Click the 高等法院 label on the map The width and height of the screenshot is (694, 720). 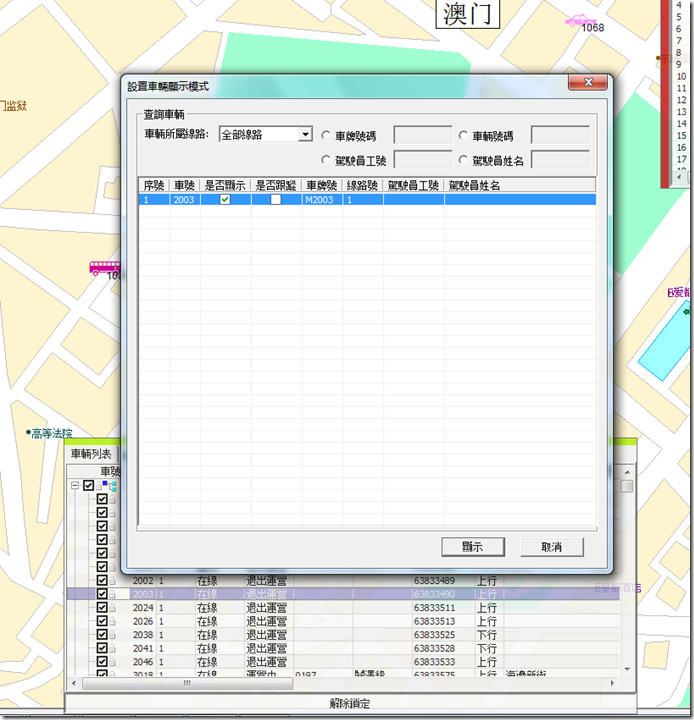[51, 433]
